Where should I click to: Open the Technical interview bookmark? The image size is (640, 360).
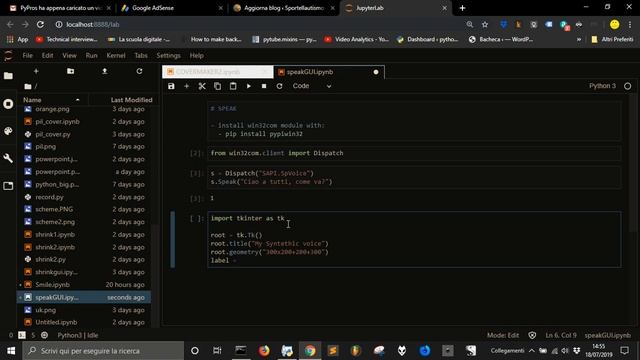point(67,39)
